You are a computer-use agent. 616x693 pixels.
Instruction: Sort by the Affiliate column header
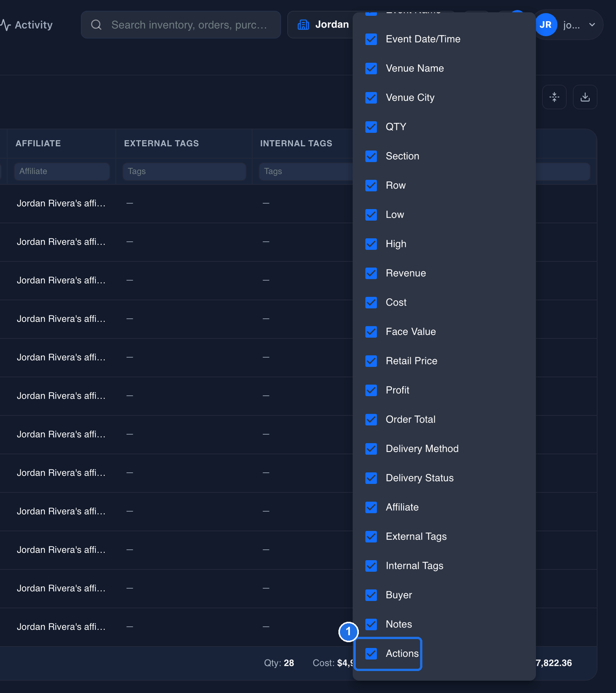pos(38,143)
